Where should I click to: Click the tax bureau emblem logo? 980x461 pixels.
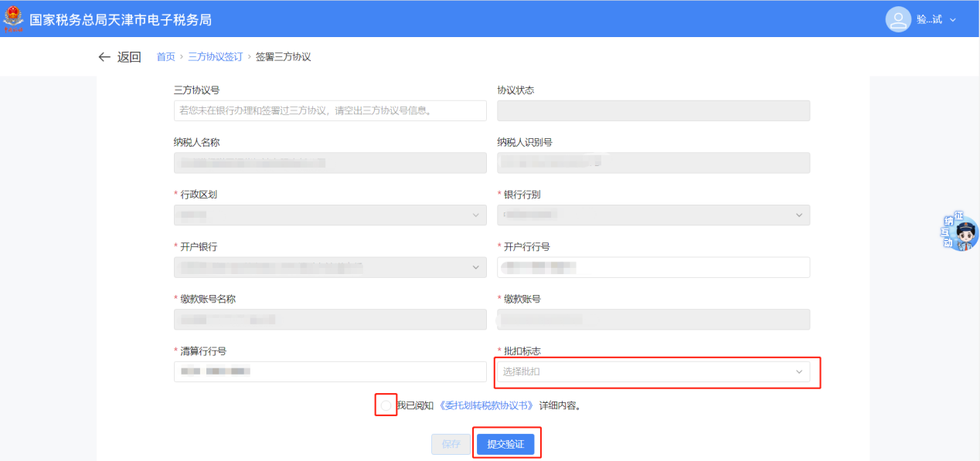(x=14, y=19)
